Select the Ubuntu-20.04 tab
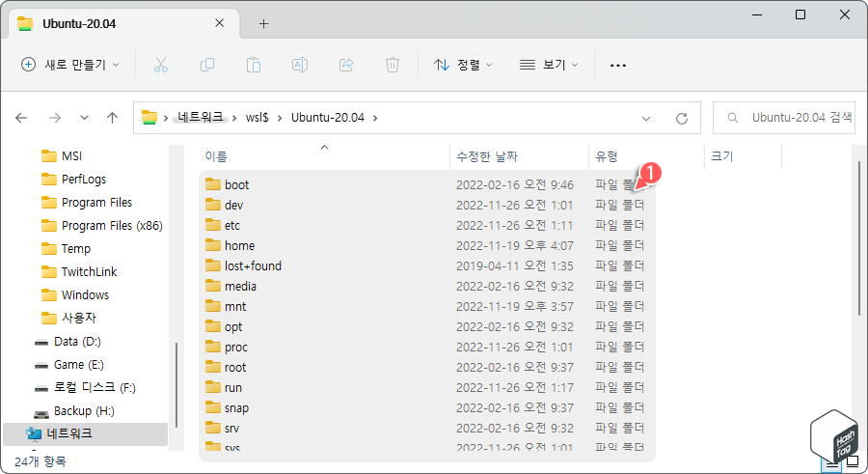This screenshot has height=474, width=868. pyautogui.click(x=124, y=24)
